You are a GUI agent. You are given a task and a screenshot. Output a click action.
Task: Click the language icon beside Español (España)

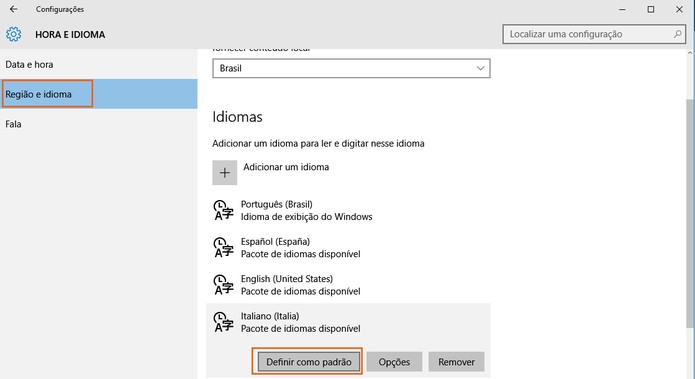(x=223, y=247)
